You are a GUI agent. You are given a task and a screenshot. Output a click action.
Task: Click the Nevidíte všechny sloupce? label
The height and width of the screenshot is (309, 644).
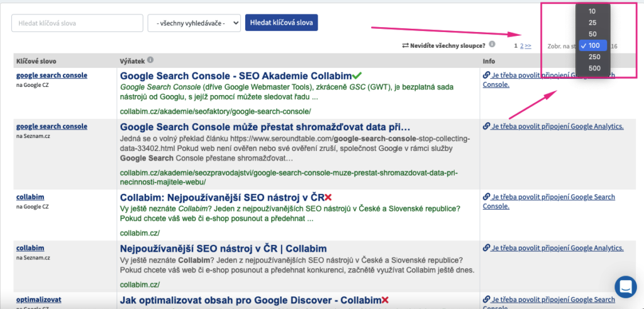pyautogui.click(x=448, y=46)
